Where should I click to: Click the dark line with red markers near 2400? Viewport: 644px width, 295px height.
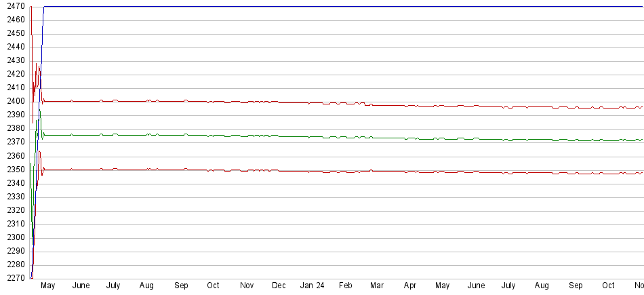pyautogui.click(x=203, y=101)
